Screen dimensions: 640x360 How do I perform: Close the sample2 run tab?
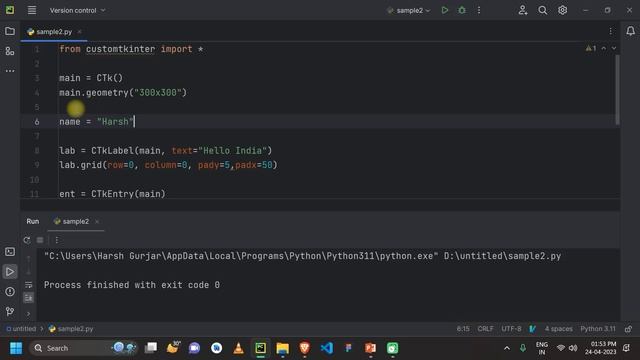tap(97, 221)
